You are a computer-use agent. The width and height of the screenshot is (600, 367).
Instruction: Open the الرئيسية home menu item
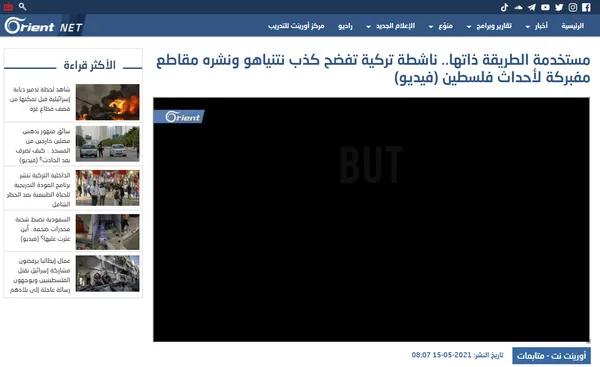tap(572, 26)
